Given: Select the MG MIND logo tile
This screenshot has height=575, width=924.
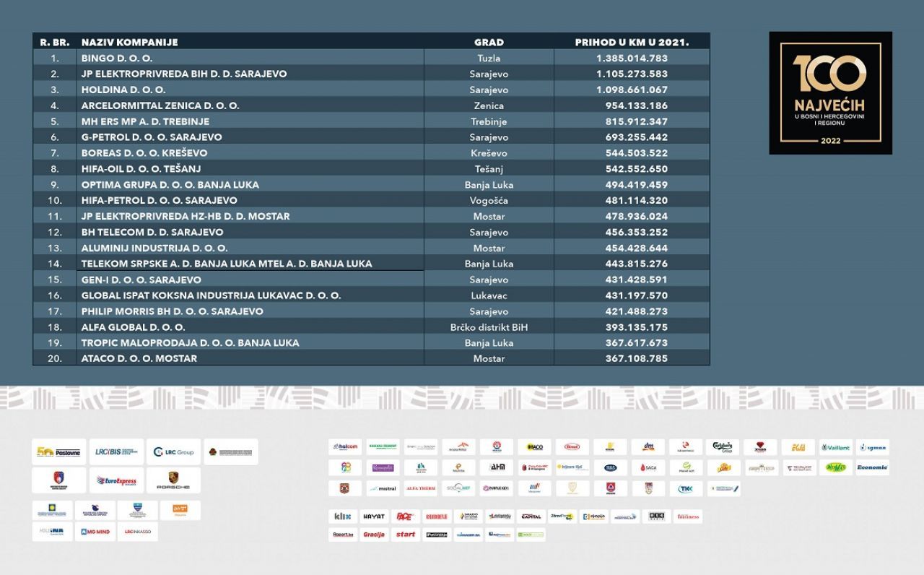Looking at the screenshot, I should (95, 532).
